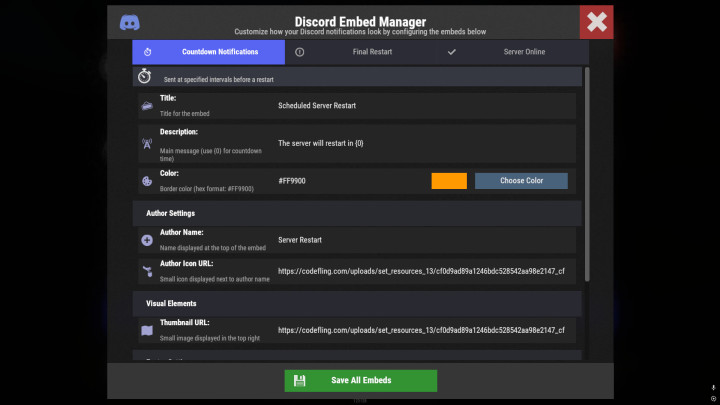This screenshot has width=720, height=405.
Task: Click the 'Author Icon URL:' label
Action: (x=186, y=264)
